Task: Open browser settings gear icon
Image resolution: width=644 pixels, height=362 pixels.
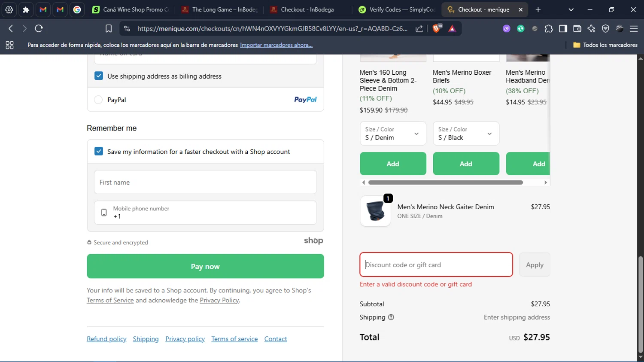Action: click(9, 9)
